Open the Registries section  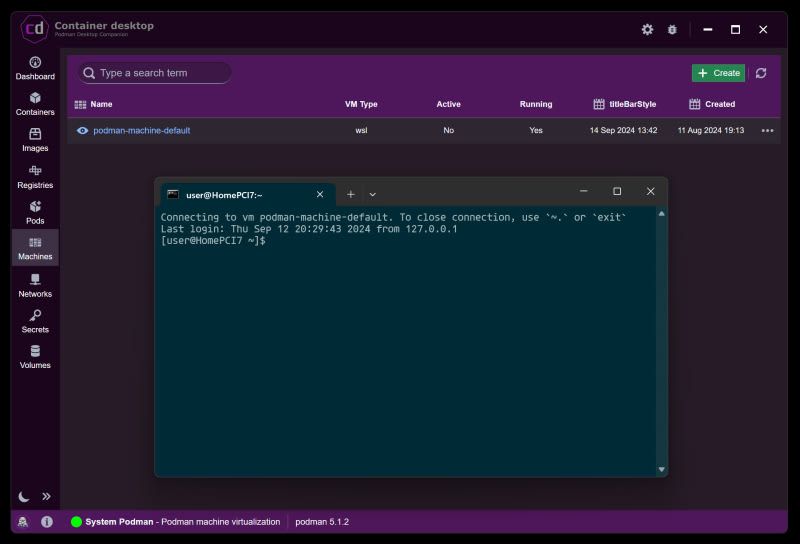click(35, 176)
